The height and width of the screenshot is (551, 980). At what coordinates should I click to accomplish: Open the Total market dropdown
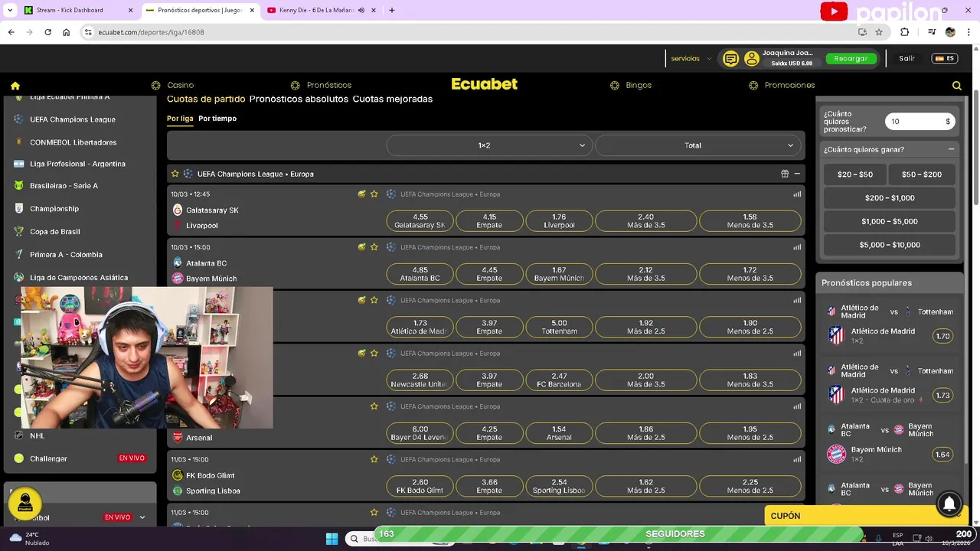point(698,145)
